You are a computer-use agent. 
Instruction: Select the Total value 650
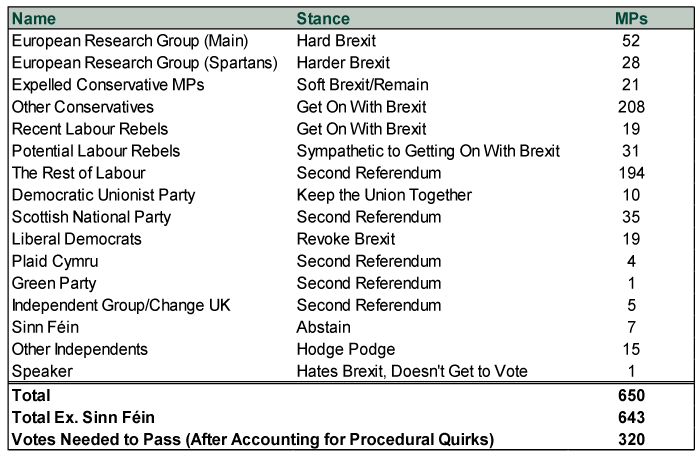pos(631,395)
